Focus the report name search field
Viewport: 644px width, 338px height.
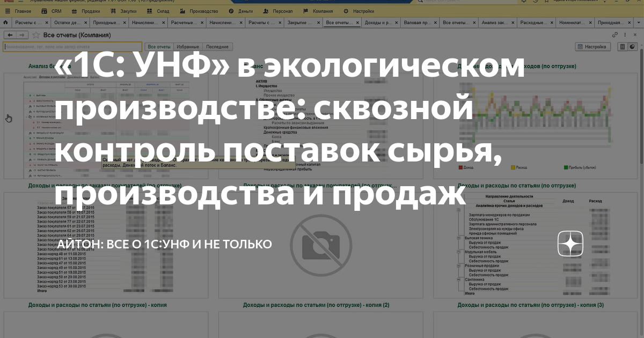[73, 47]
